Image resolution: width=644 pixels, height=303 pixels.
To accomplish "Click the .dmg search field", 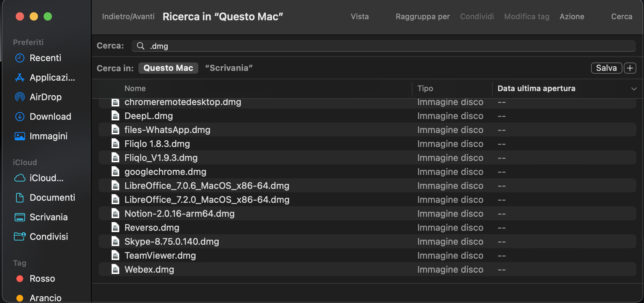I will coord(384,46).
